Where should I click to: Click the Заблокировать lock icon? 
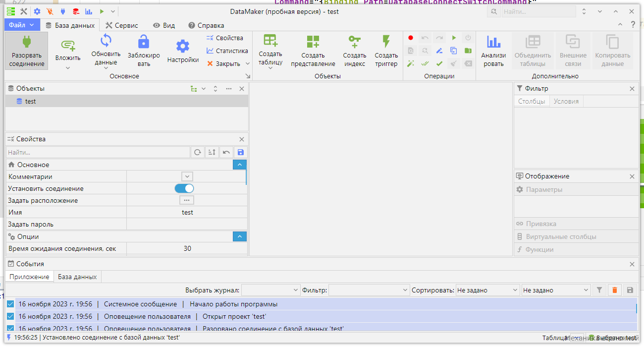[143, 42]
